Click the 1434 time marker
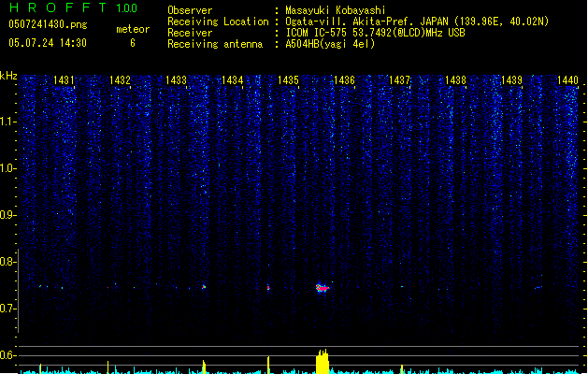Screen dimensions: 588x374 point(232,80)
